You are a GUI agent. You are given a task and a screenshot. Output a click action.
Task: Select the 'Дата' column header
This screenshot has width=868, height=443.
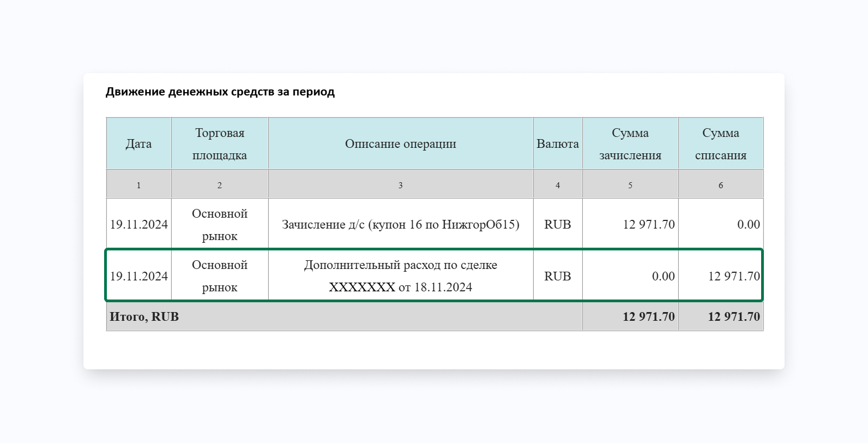coord(138,143)
